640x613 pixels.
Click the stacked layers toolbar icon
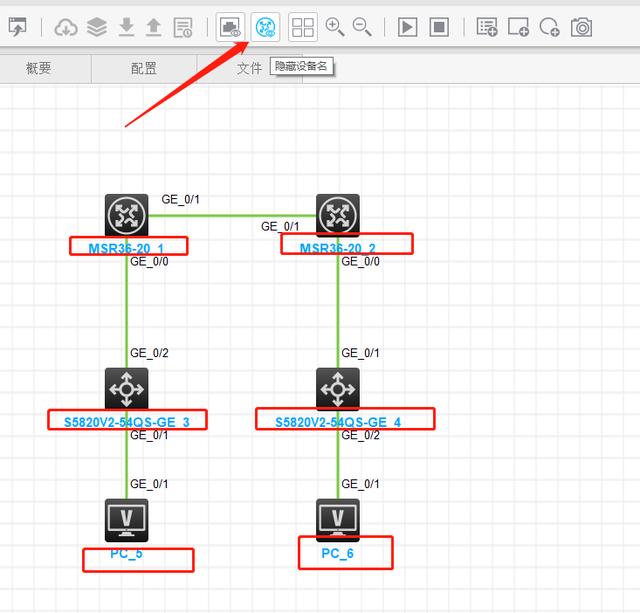click(x=97, y=27)
